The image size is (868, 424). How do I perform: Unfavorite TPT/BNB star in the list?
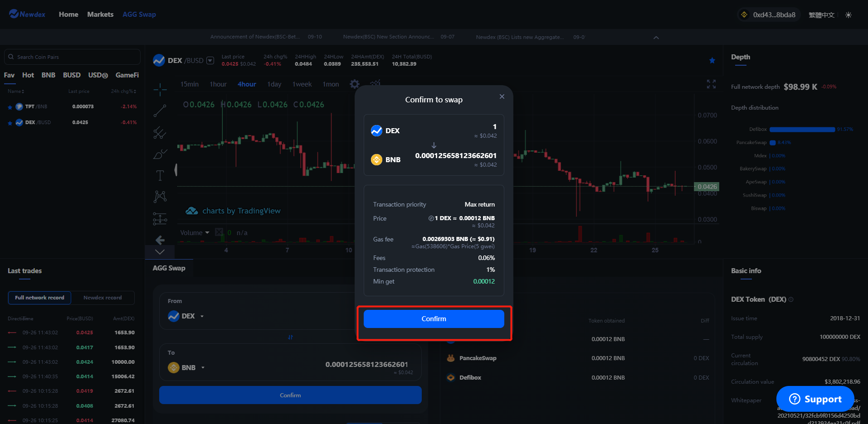click(x=10, y=107)
